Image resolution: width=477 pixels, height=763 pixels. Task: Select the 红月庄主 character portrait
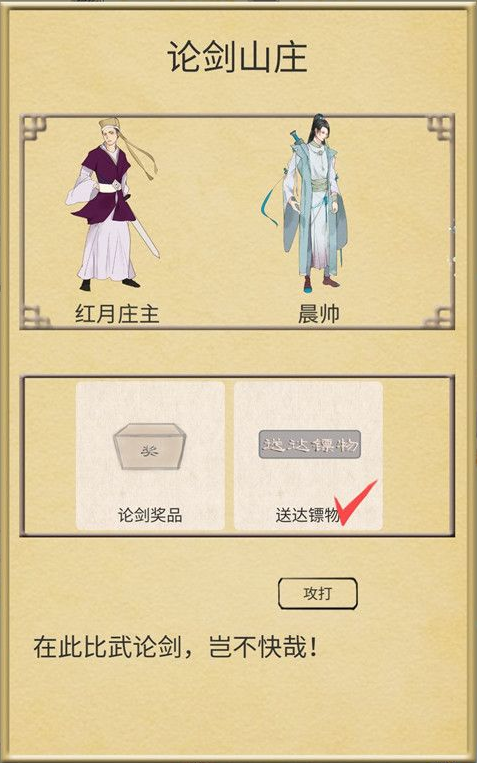click(113, 204)
